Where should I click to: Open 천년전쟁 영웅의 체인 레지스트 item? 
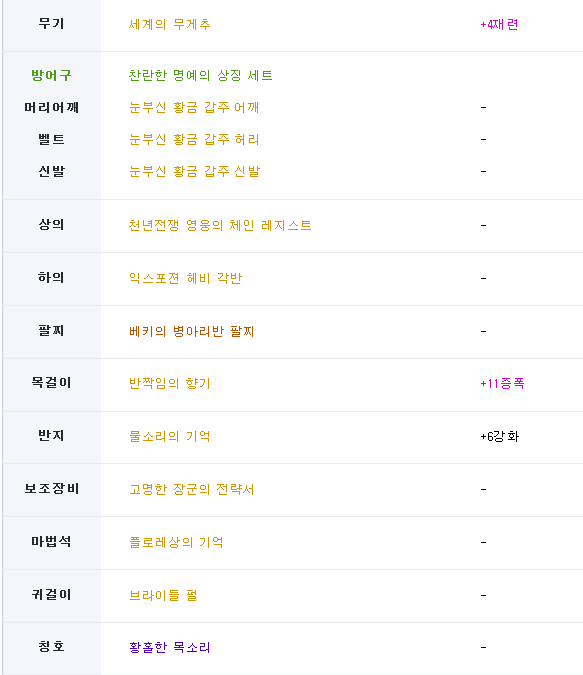click(220, 225)
